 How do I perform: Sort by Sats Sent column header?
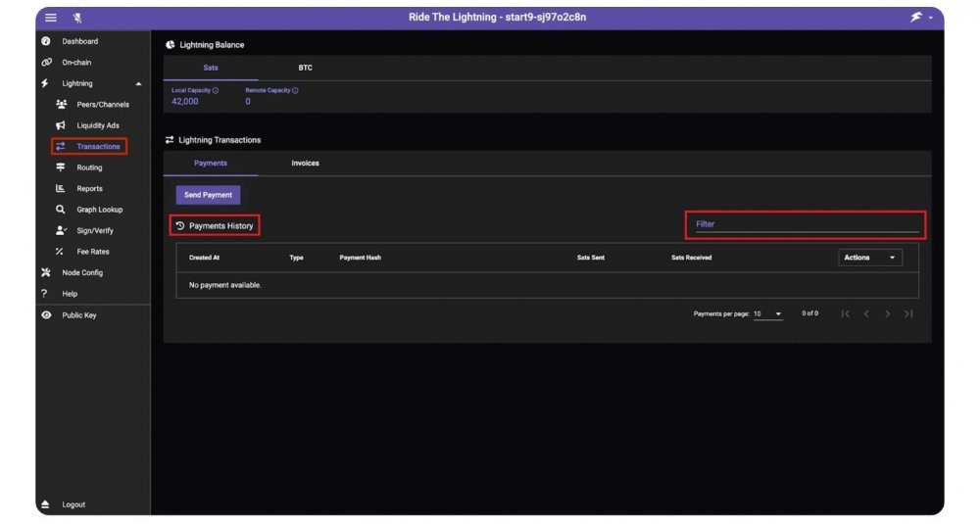pos(591,258)
